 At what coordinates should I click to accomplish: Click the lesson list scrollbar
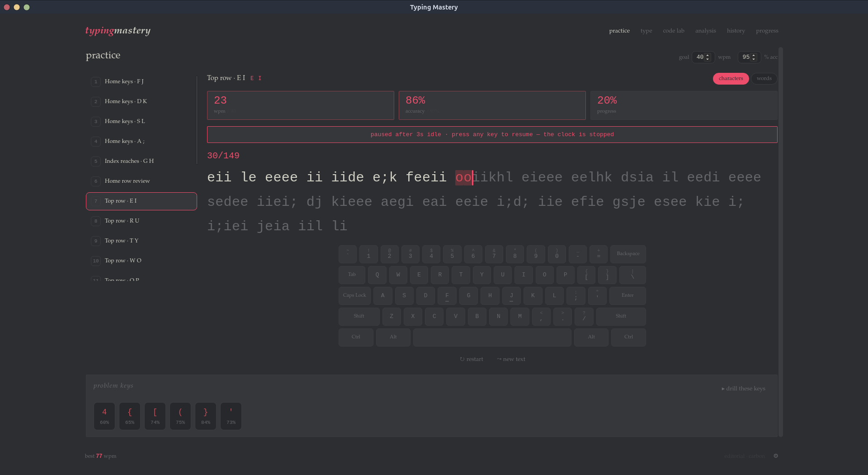click(197, 120)
